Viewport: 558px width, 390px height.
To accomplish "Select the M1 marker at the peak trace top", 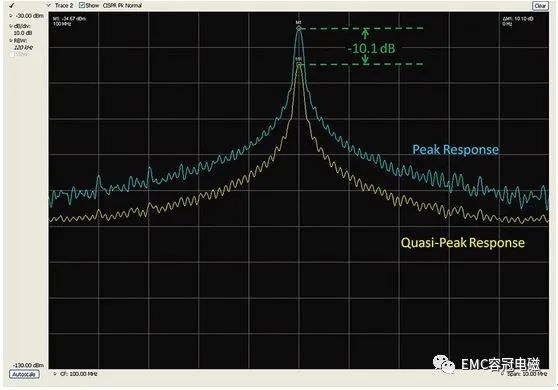I will tap(299, 28).
